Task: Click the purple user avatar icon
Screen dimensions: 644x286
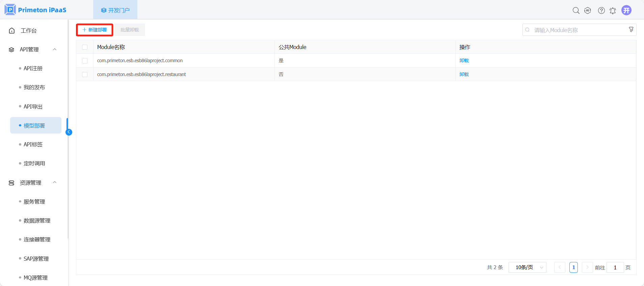Action: pos(626,10)
